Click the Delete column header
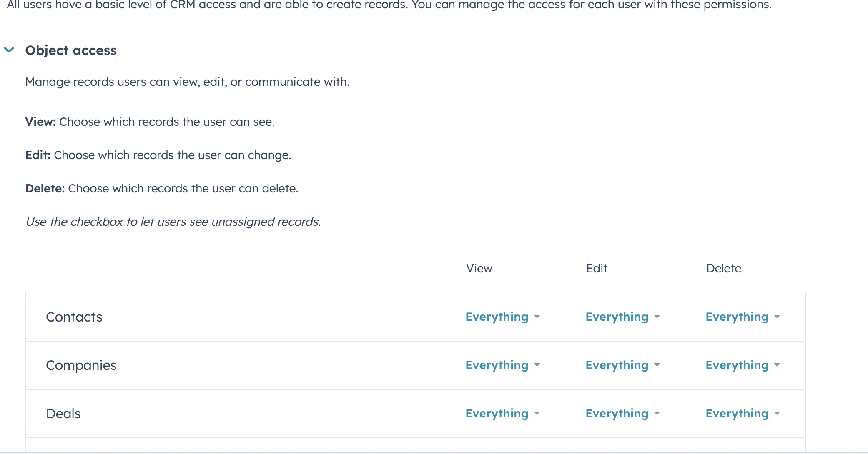The height and width of the screenshot is (454, 868). click(x=724, y=268)
